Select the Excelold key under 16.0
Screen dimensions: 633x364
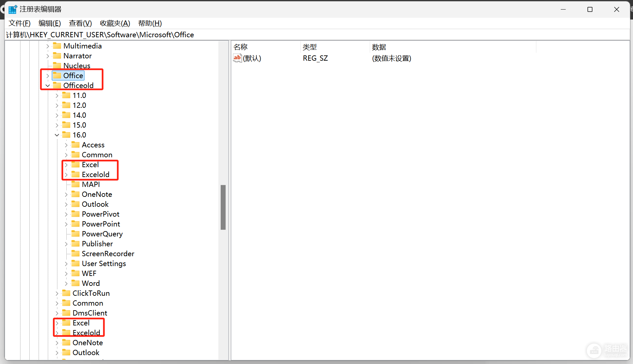click(96, 174)
